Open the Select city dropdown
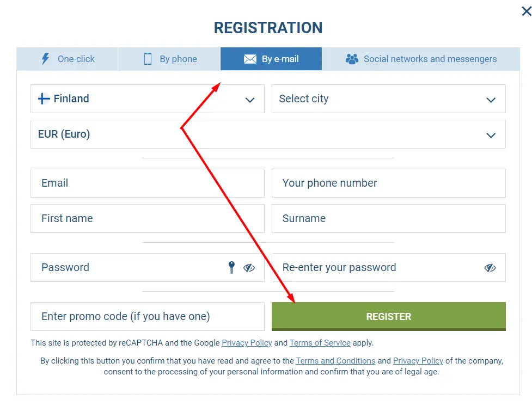Viewport: 532px width, 412px height. coord(491,100)
